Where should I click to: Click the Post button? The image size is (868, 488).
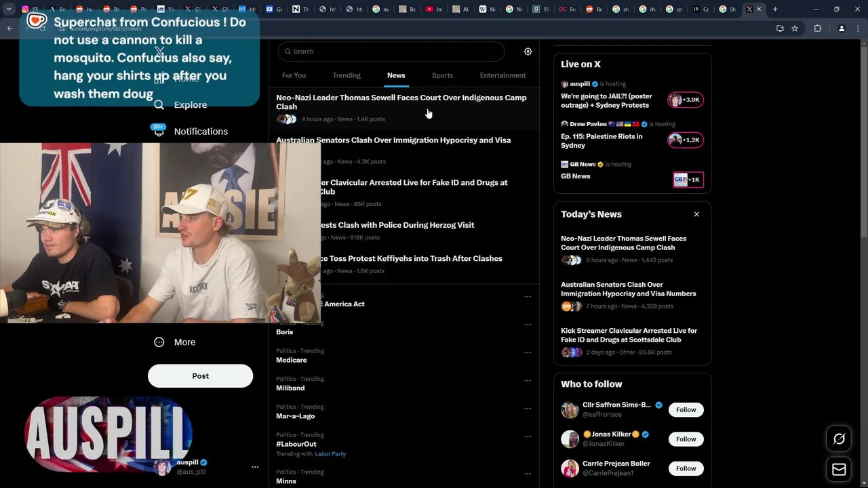200,376
